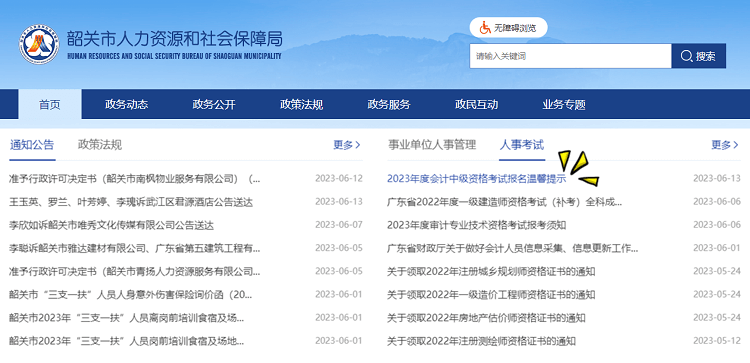This screenshot has width=750, height=363.
Task: Open 李聪诉韶关市雅达建材 notice
Action: point(134,248)
